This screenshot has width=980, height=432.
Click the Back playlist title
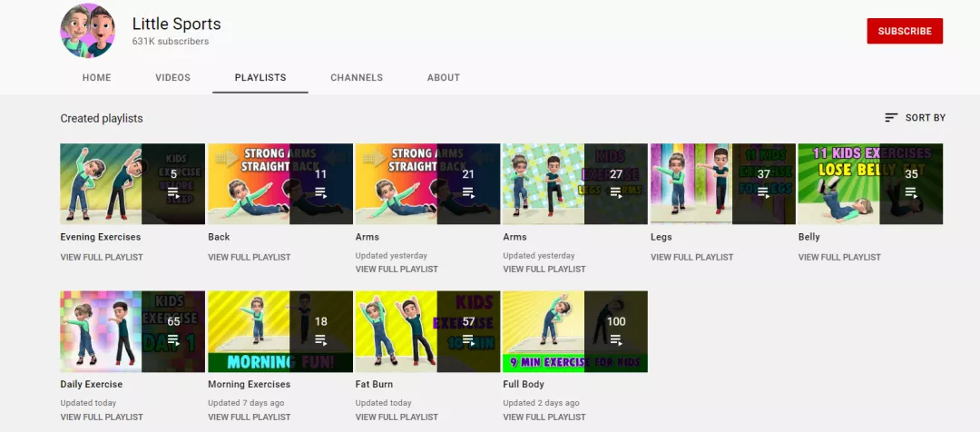point(219,237)
